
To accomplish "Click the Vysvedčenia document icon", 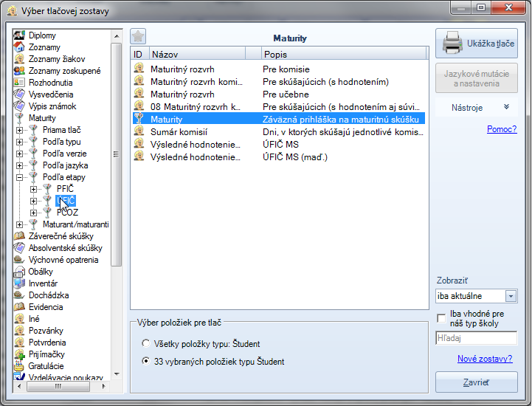I will pos(19,94).
